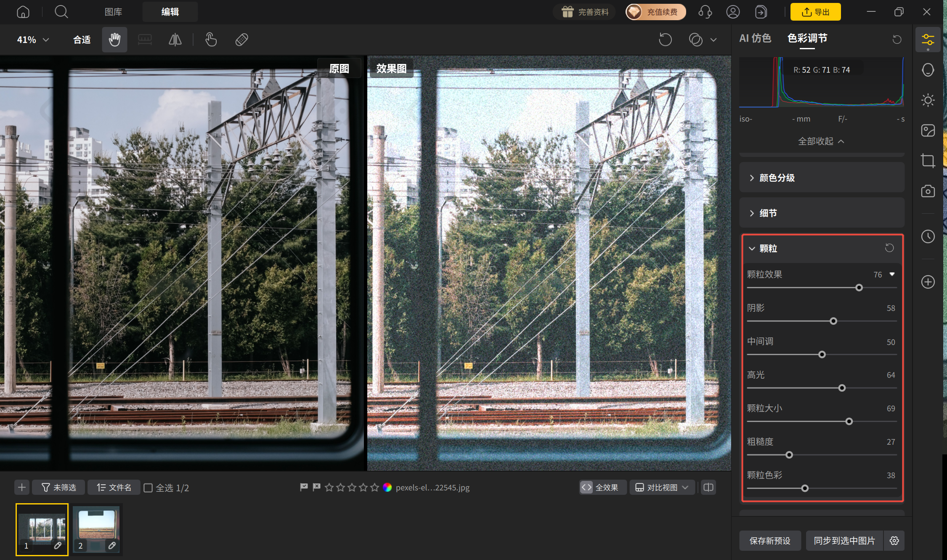Open the AI 仿色 tab
The height and width of the screenshot is (560, 947).
pos(755,38)
